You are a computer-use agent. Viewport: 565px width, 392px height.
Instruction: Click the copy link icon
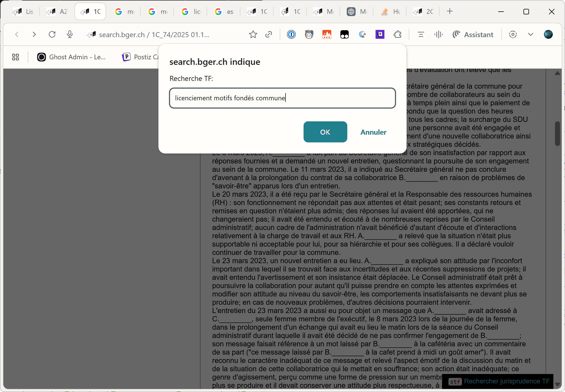pos(268,34)
